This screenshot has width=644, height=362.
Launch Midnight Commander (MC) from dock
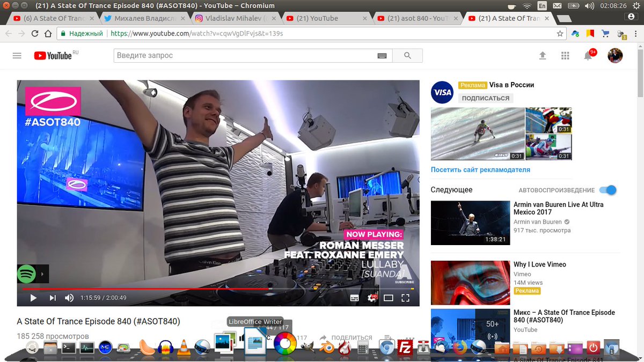(105, 347)
